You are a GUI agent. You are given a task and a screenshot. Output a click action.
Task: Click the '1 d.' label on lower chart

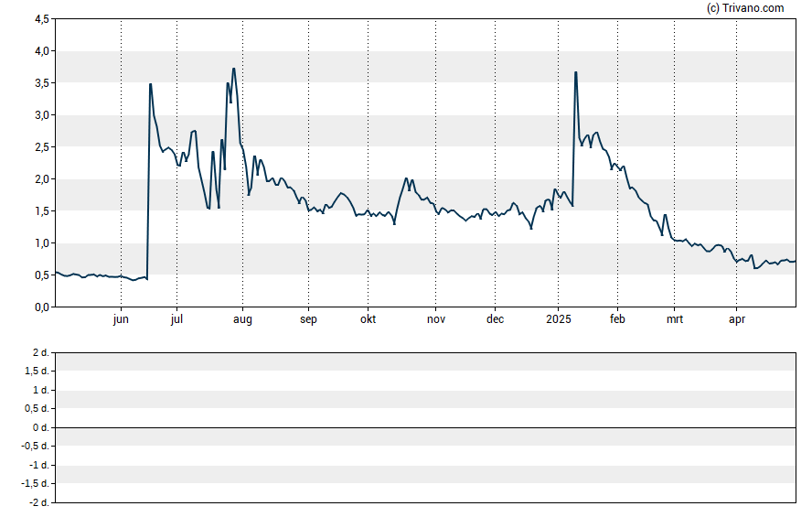(x=40, y=390)
